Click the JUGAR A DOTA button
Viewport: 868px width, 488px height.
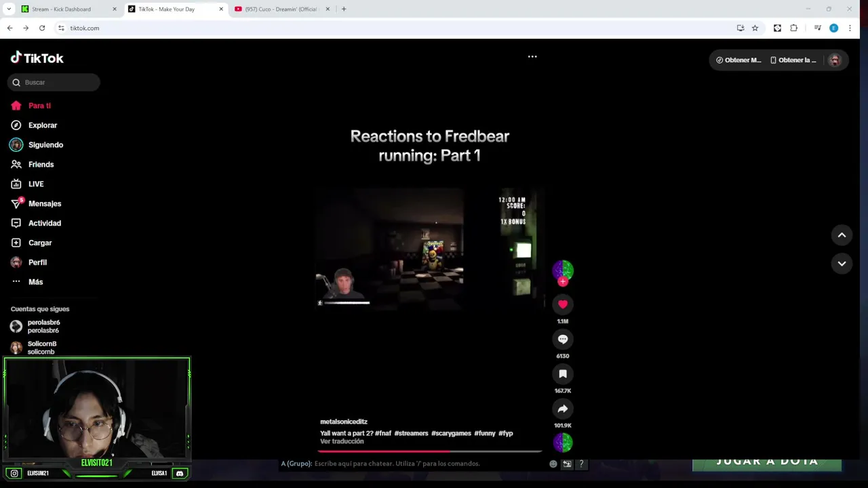pos(767,462)
